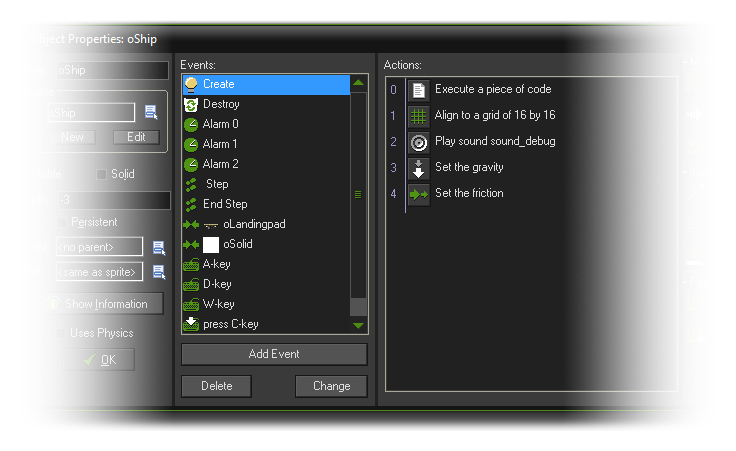The width and height of the screenshot is (736, 451).
Task: Click the Add Event button
Action: pyautogui.click(x=274, y=354)
